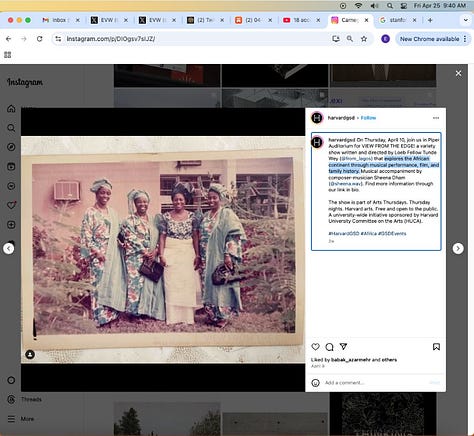Open the #Africa hashtag
This screenshot has width=474, height=436.
pos(368,234)
